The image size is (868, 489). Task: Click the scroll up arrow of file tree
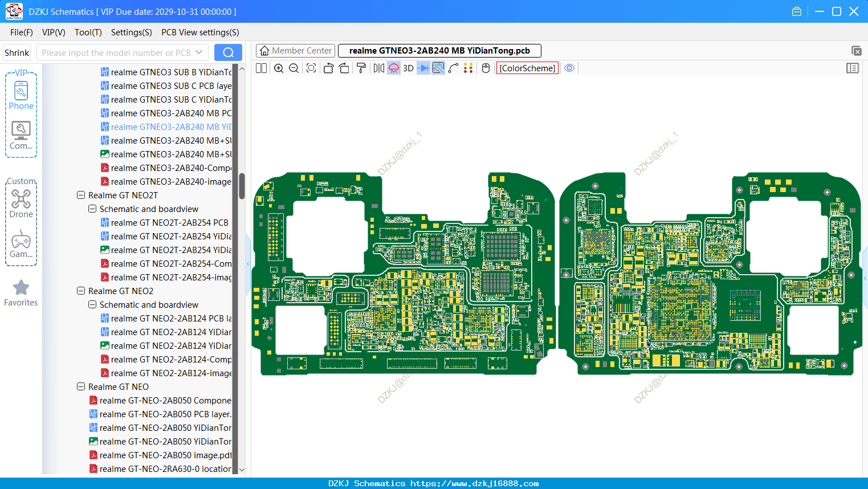pos(242,68)
